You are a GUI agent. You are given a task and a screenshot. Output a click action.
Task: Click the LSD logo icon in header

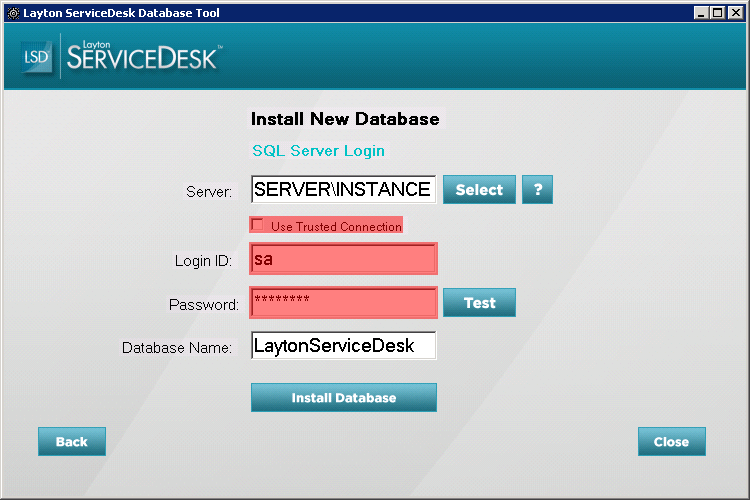[x=36, y=57]
